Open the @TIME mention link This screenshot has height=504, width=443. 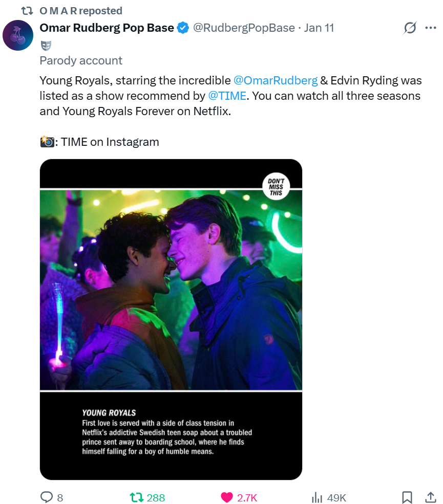tap(227, 96)
